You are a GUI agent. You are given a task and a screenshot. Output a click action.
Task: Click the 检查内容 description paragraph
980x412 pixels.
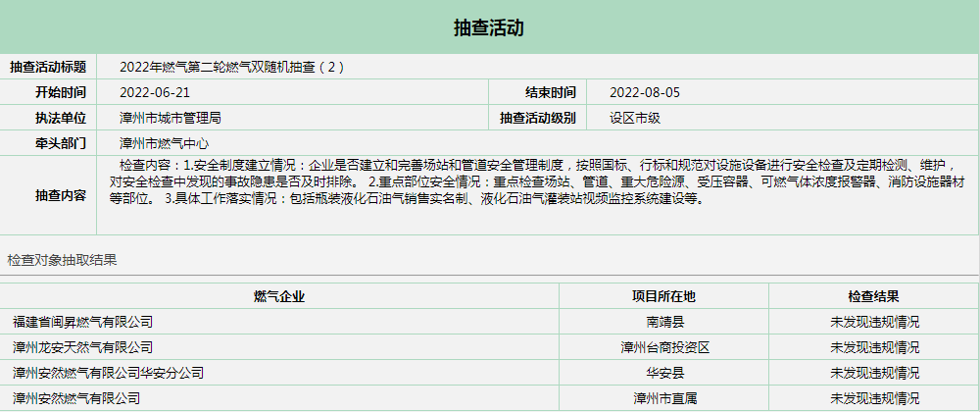[529, 180]
